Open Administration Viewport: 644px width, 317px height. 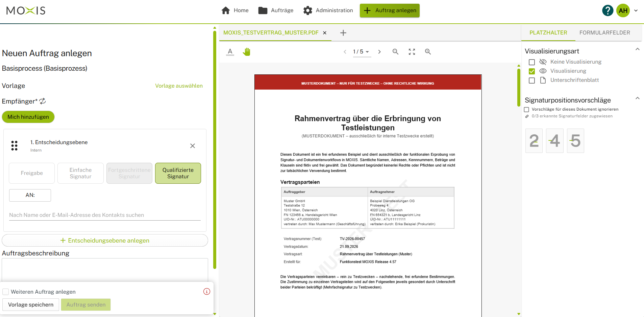(x=328, y=10)
